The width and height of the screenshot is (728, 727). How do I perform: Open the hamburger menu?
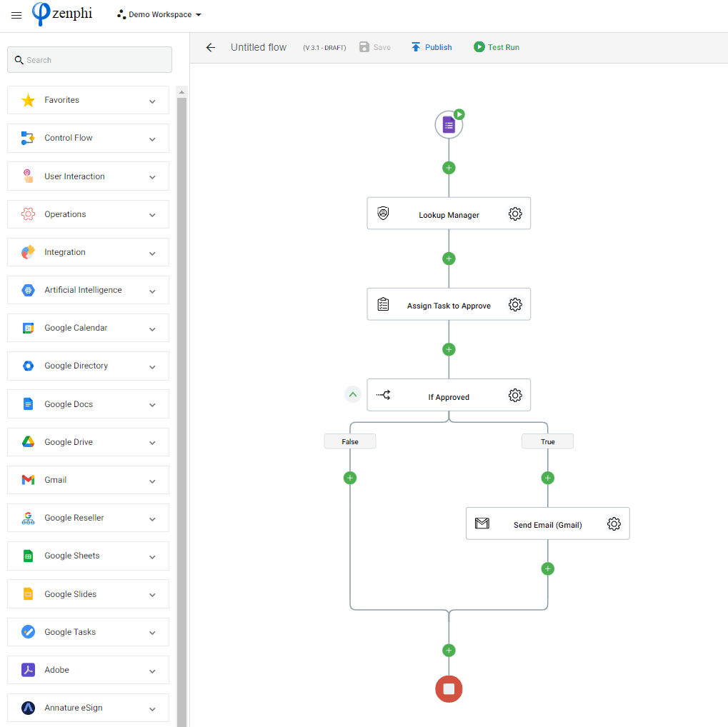click(x=16, y=15)
